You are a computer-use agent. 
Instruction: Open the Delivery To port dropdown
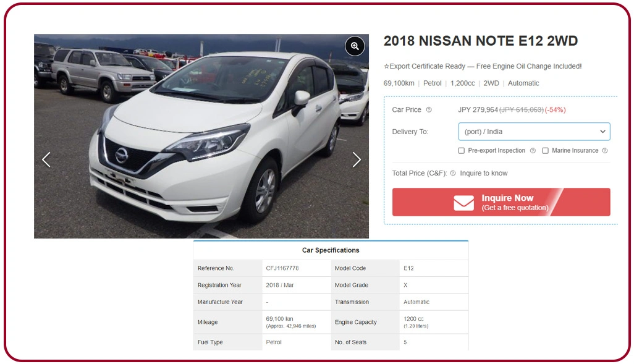pos(534,132)
